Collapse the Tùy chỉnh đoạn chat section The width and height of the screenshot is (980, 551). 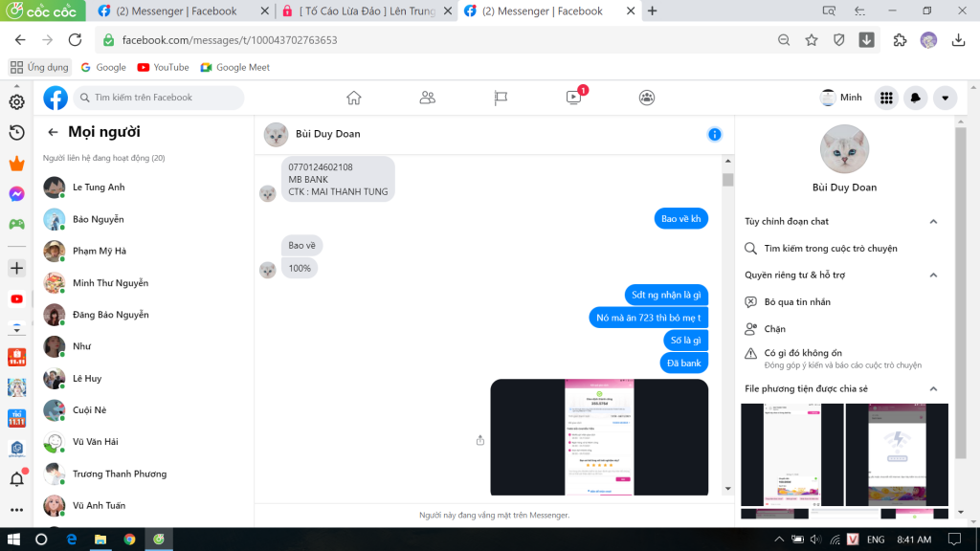click(x=933, y=222)
